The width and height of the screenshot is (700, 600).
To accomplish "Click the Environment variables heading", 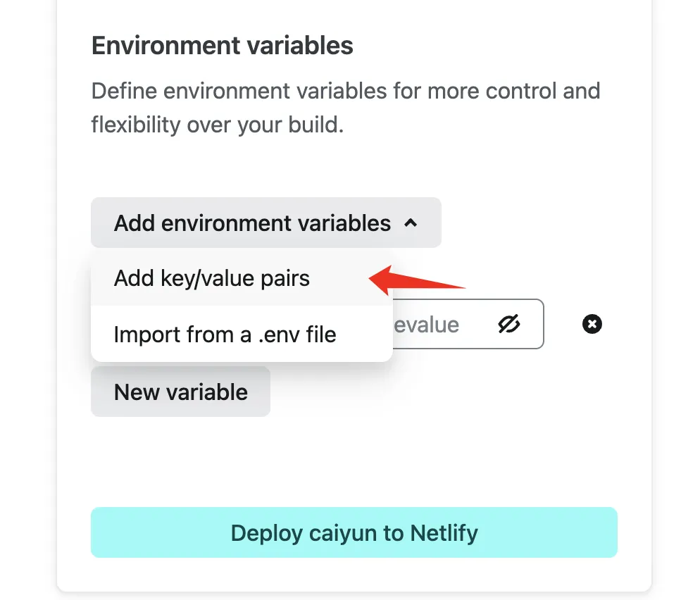I will pos(222,46).
